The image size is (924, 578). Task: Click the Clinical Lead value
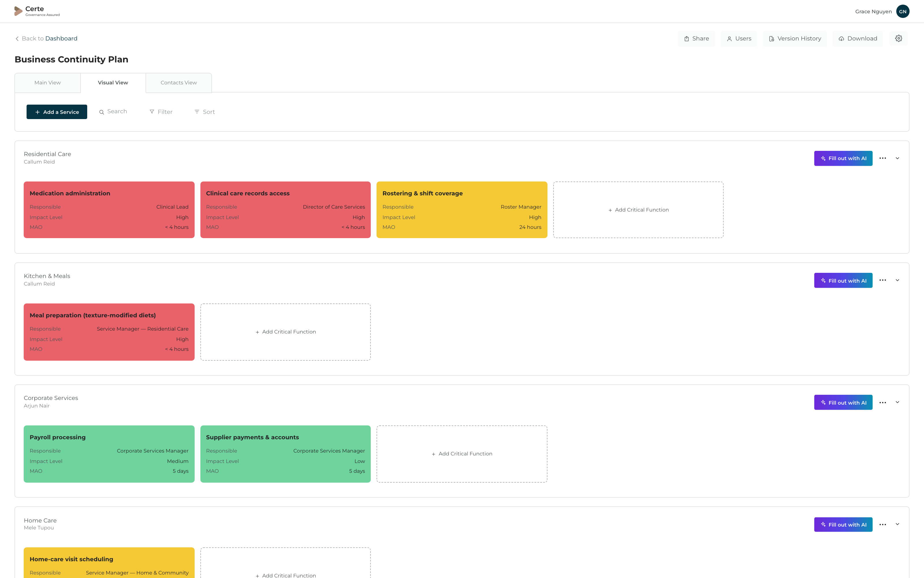pos(172,207)
